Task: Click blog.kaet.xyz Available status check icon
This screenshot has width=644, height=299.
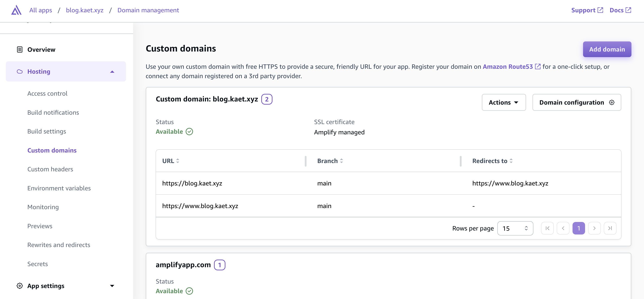Action: pos(189,132)
